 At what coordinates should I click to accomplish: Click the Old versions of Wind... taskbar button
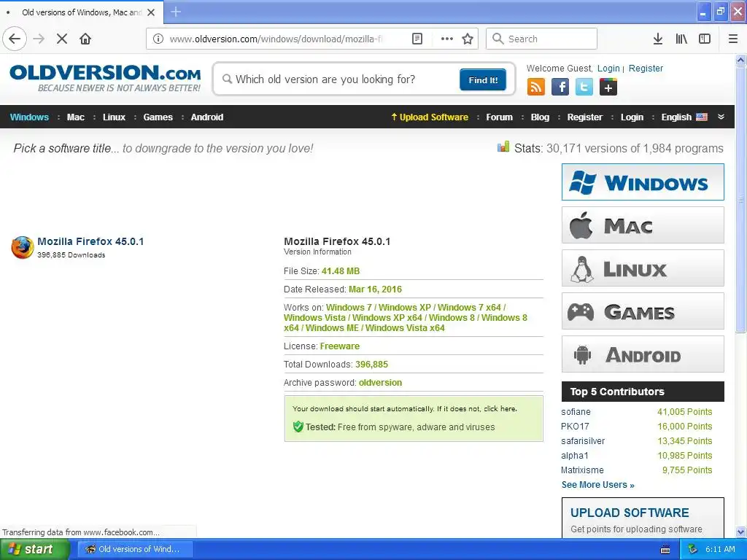135,549
